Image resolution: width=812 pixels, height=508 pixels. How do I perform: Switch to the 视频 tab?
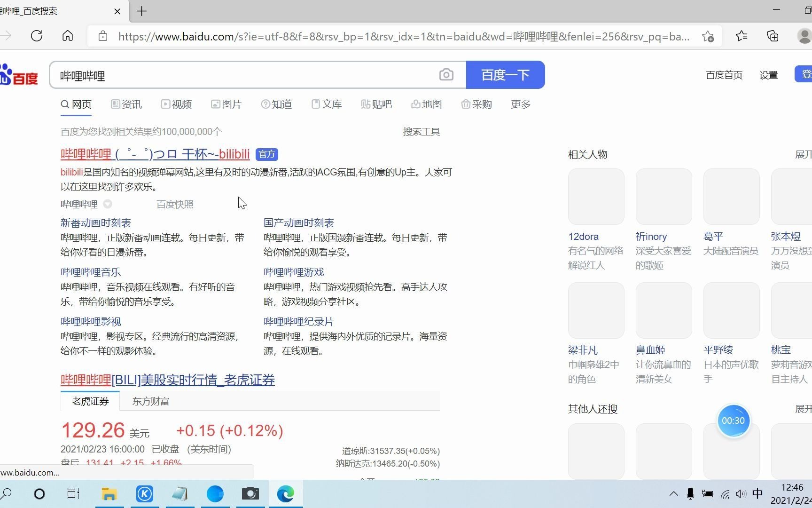176,104
